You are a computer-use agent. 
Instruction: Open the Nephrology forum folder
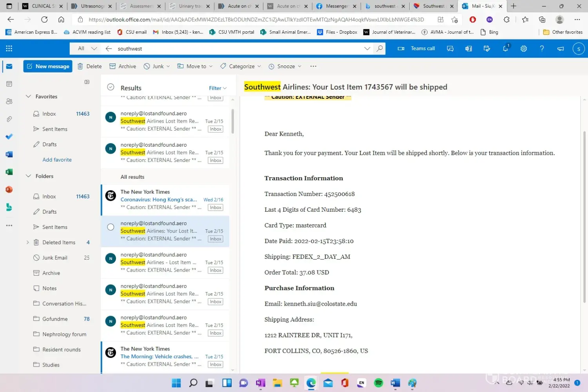(x=64, y=334)
